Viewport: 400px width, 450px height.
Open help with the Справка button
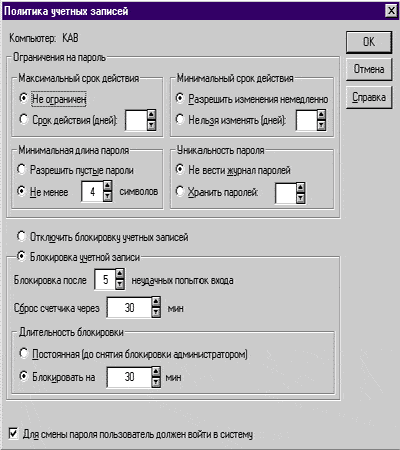pyautogui.click(x=369, y=97)
